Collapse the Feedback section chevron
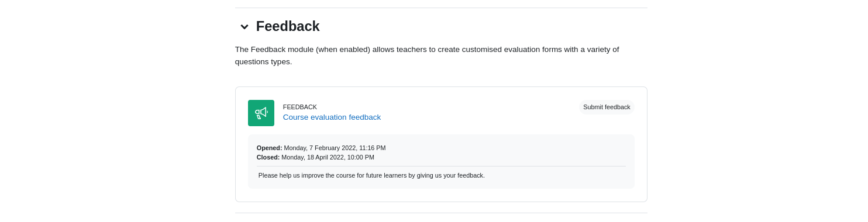Viewport: 868px width, 222px height. [244, 26]
